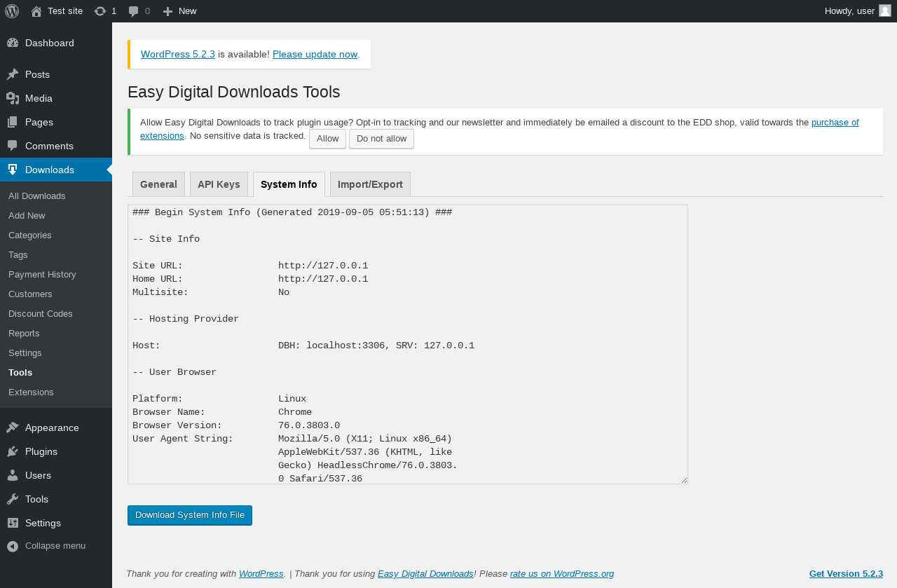The image size is (897, 588).
Task: Click the Comments speech bubble sidebar icon
Action: tap(13, 146)
